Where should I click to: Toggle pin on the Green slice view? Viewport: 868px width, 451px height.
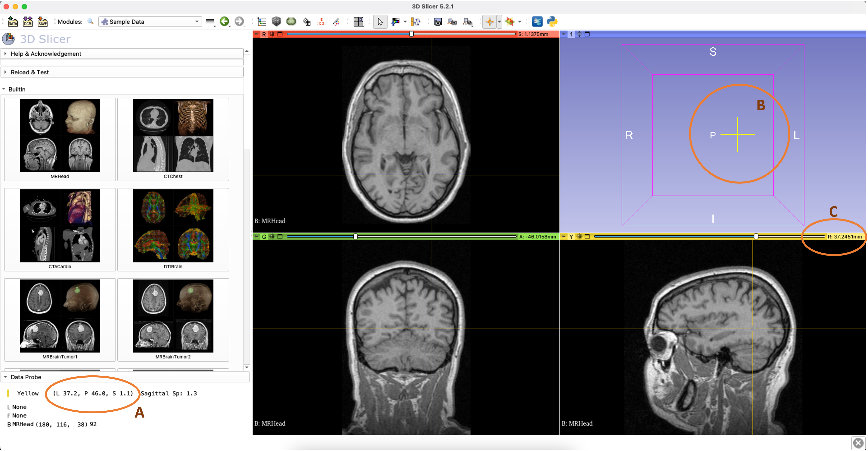[257, 236]
